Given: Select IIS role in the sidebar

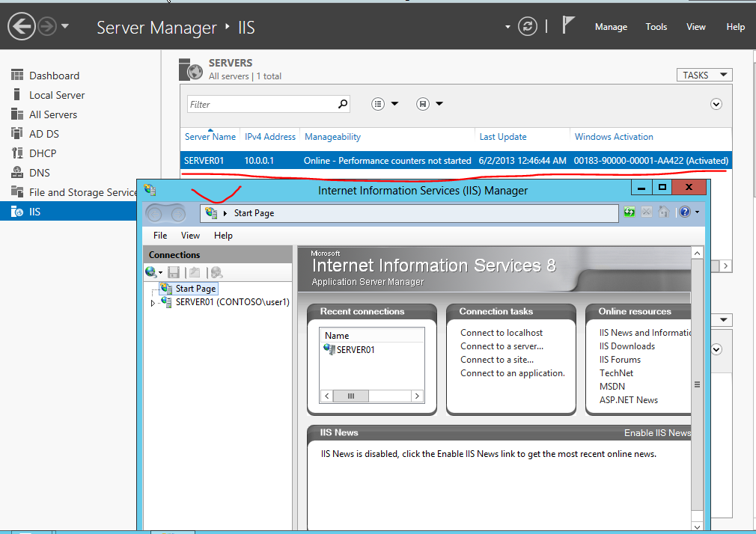Looking at the screenshot, I should click(68, 212).
